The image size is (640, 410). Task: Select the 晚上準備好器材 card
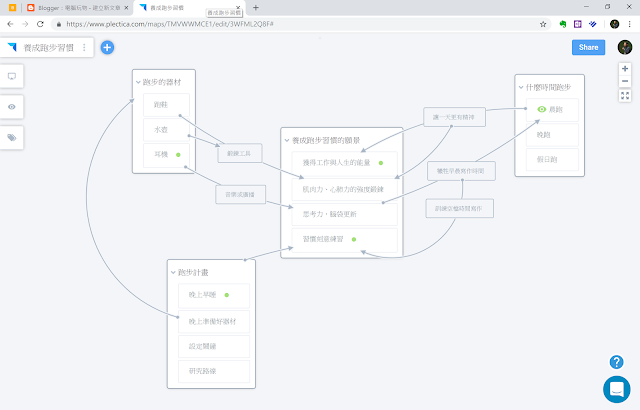[x=214, y=321]
